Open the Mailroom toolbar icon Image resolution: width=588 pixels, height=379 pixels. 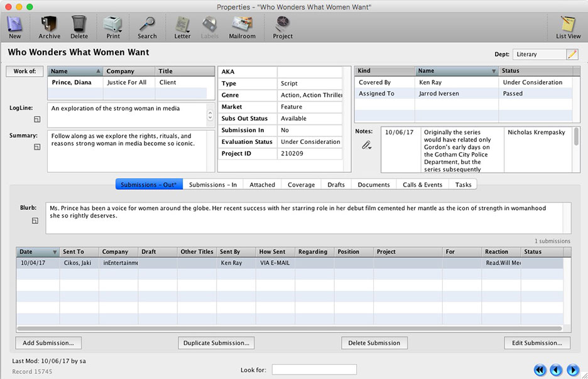pyautogui.click(x=242, y=28)
